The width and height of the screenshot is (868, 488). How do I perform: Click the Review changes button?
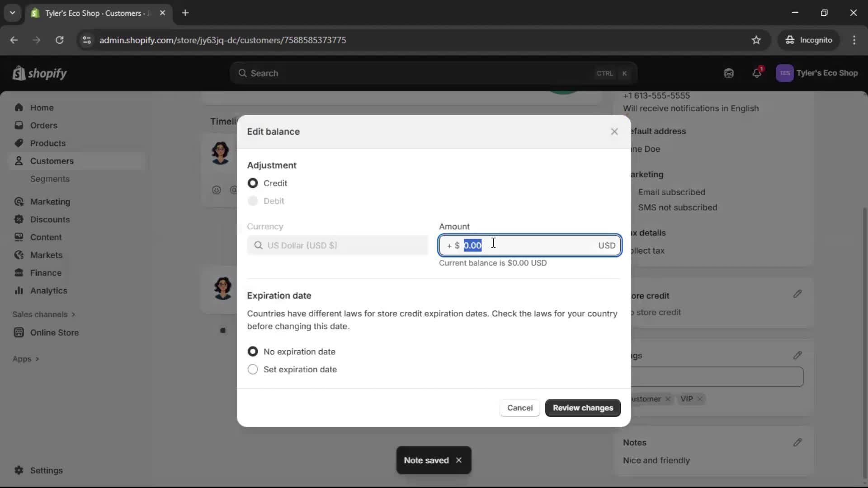click(x=583, y=408)
